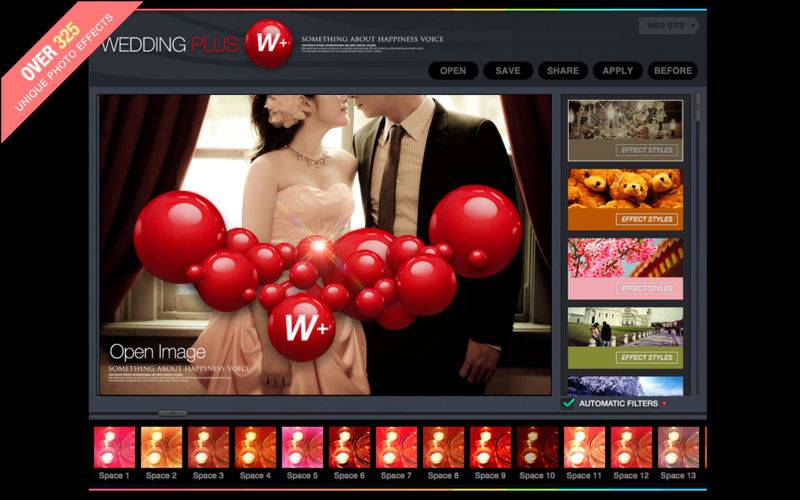Choose the Space 10 dark filter
The height and width of the screenshot is (500, 800).
click(x=537, y=447)
